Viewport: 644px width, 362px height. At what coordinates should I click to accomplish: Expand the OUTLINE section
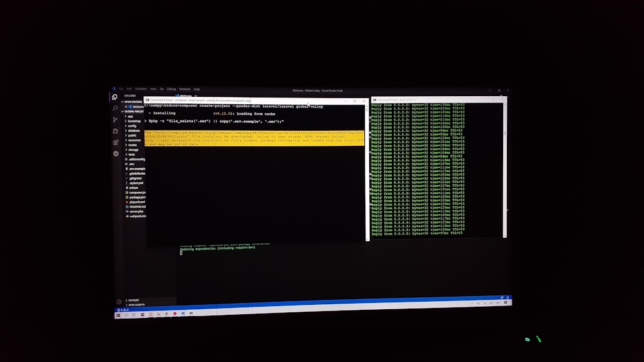click(134, 300)
